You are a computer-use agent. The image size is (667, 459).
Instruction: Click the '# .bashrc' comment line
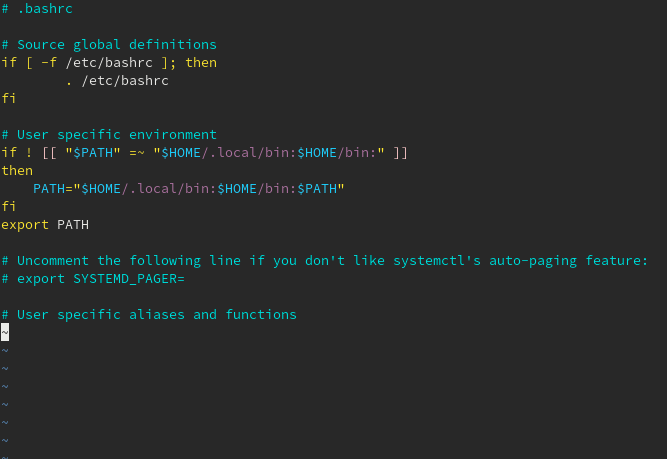37,9
